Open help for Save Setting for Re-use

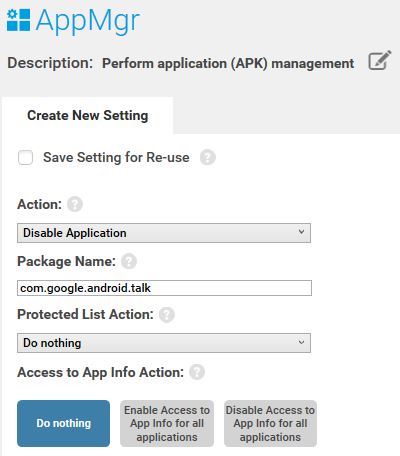tap(208, 157)
